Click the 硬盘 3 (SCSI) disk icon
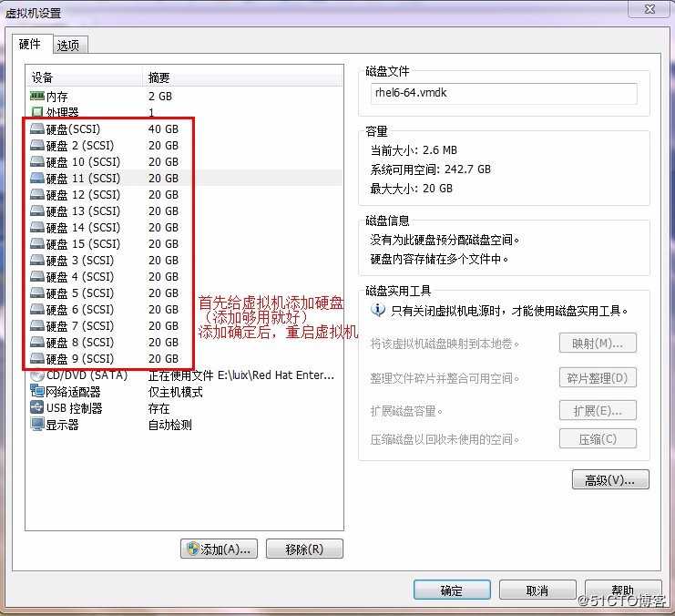Image resolution: width=675 pixels, height=616 pixels. point(37,260)
